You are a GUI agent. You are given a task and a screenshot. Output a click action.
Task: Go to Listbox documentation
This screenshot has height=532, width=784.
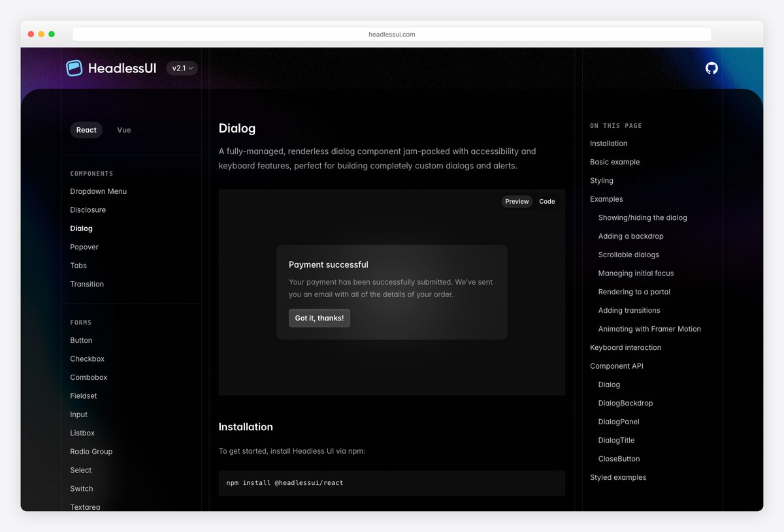point(82,433)
